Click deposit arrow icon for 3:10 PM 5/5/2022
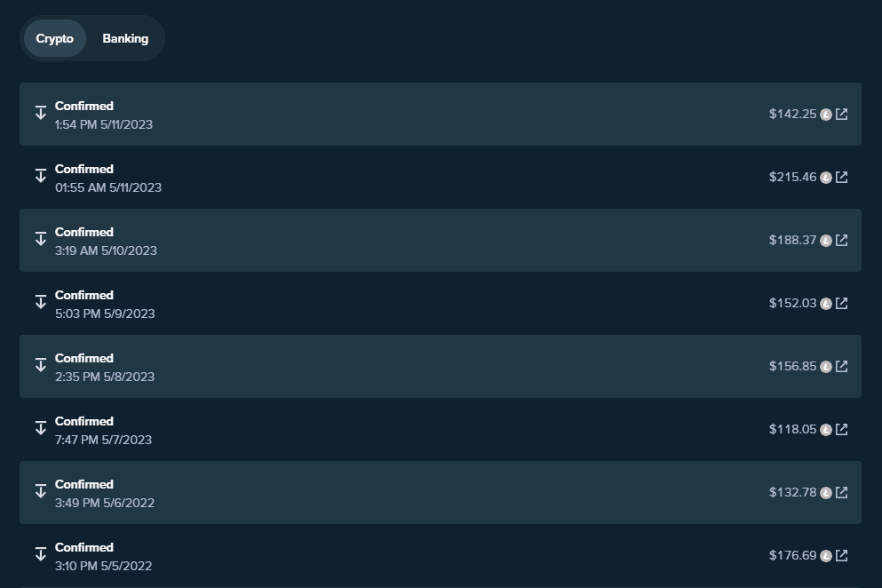882x588 pixels. tap(40, 554)
